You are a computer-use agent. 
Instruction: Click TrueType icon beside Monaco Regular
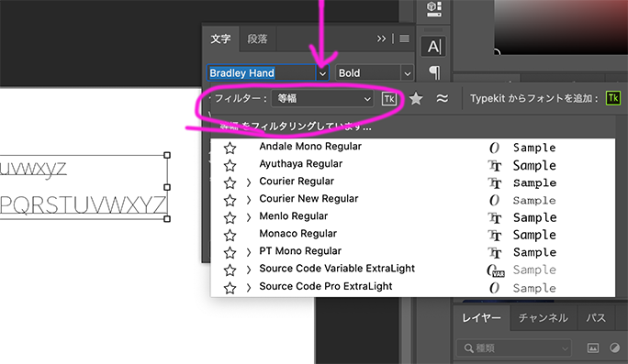pyautogui.click(x=495, y=236)
